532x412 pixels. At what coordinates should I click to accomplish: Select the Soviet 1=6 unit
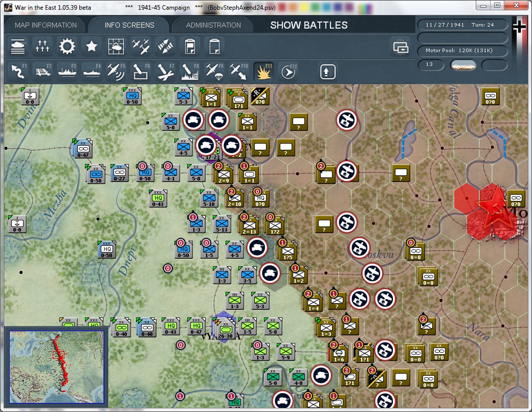tap(339, 354)
